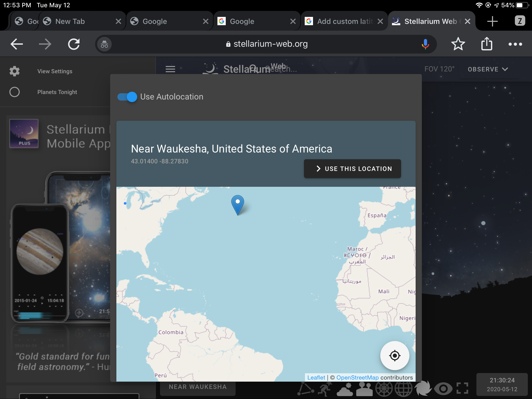Image resolution: width=532 pixels, height=399 pixels.
Task: Open the browser's three-dot menu
Action: pos(515,44)
